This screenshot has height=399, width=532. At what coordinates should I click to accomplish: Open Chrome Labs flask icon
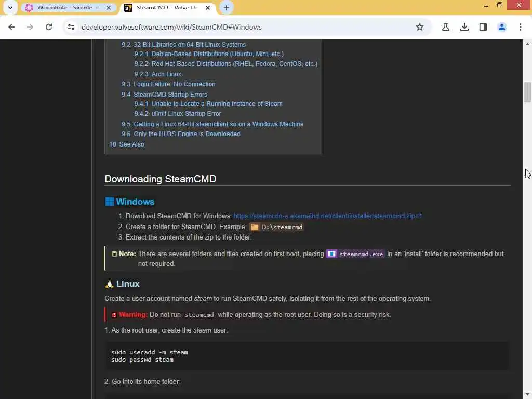tap(446, 27)
